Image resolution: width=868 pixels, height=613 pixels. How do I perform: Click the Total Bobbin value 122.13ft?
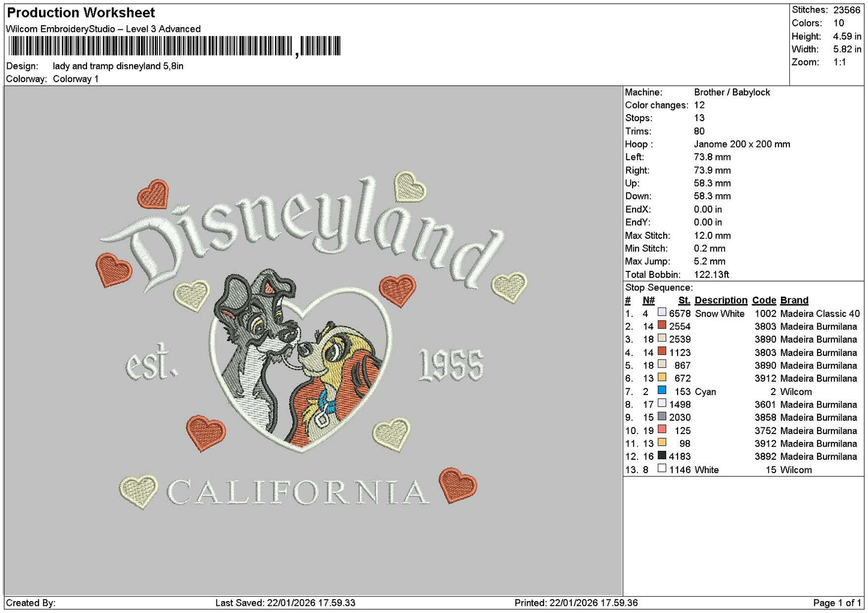pos(712,274)
